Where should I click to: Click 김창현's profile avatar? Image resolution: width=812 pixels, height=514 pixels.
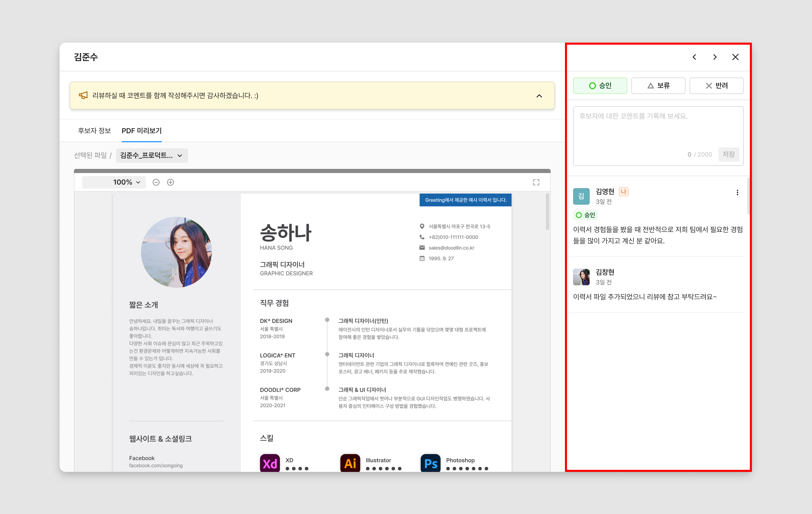(x=581, y=277)
